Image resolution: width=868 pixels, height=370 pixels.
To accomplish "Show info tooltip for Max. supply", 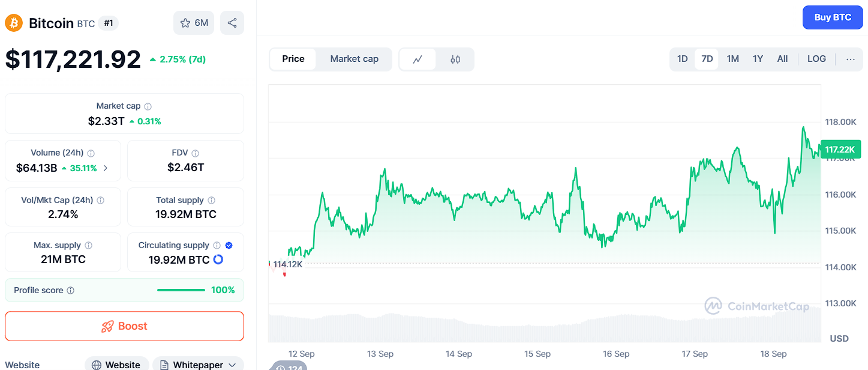I will (89, 246).
